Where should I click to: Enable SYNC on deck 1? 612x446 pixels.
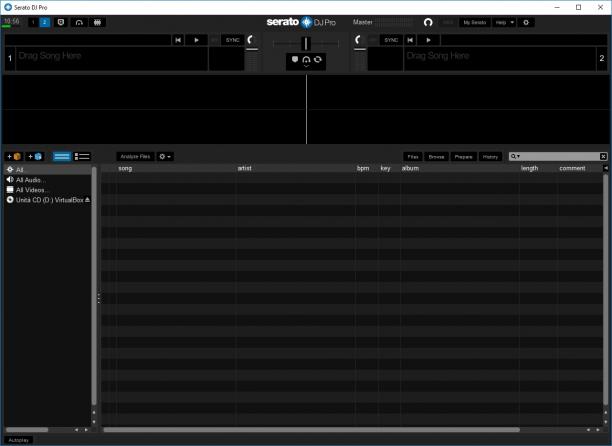232,40
